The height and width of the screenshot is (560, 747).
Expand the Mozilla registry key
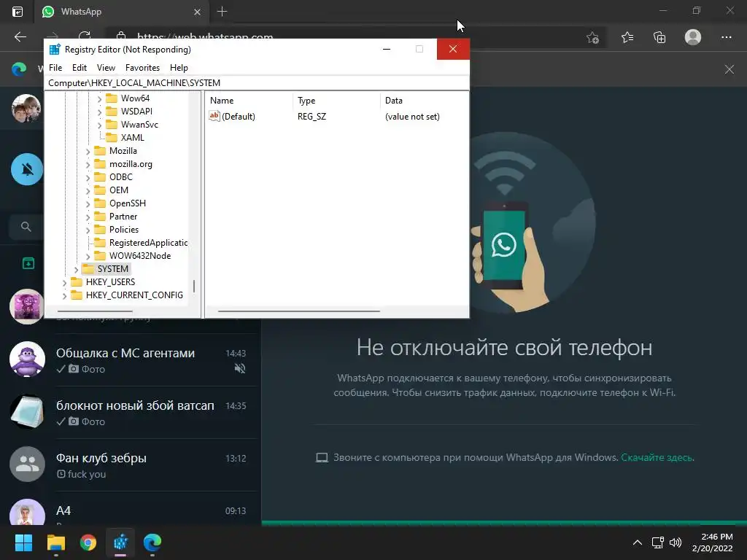click(88, 151)
